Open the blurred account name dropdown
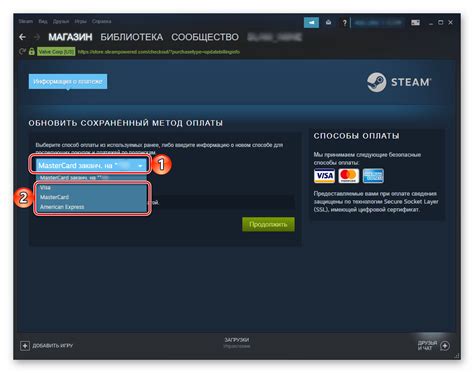Screen dimensions: 474x373 [378, 23]
